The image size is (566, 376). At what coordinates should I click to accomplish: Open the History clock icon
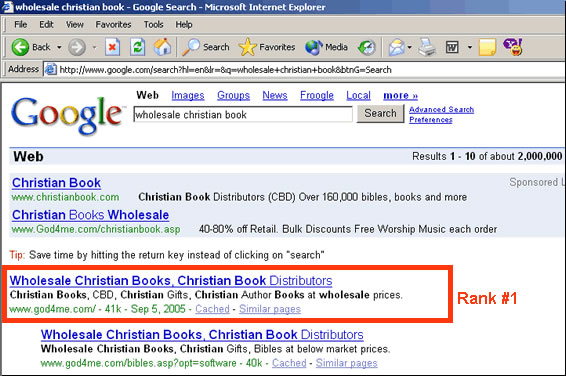pyautogui.click(x=367, y=47)
